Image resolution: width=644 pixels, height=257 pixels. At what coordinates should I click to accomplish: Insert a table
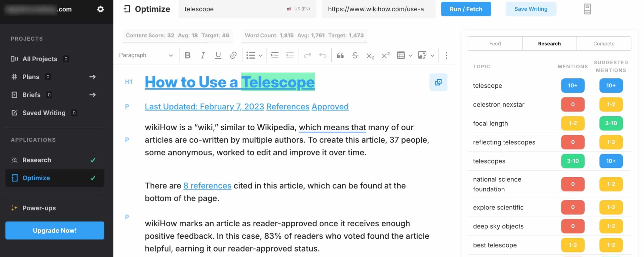401,55
